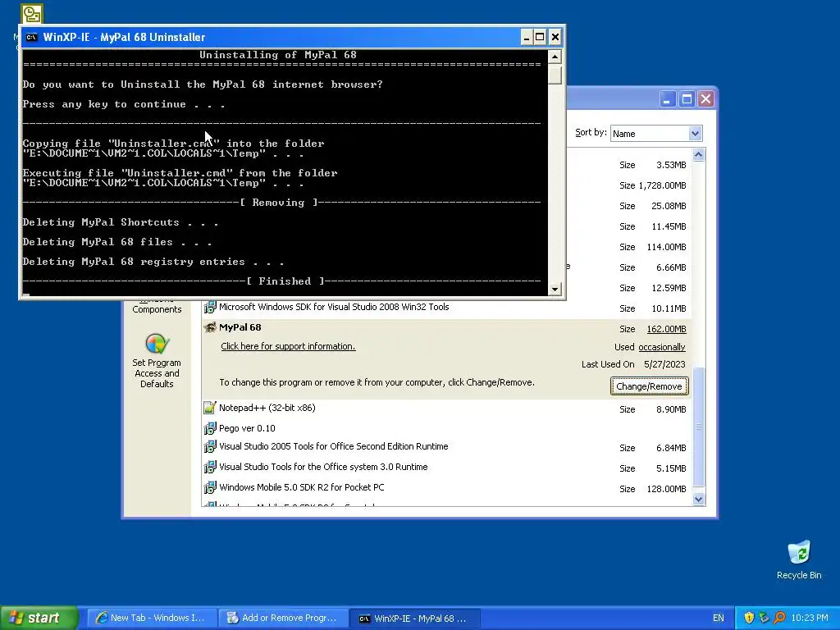
Task: Click the Windows Components label in sidebar
Action: click(157, 305)
